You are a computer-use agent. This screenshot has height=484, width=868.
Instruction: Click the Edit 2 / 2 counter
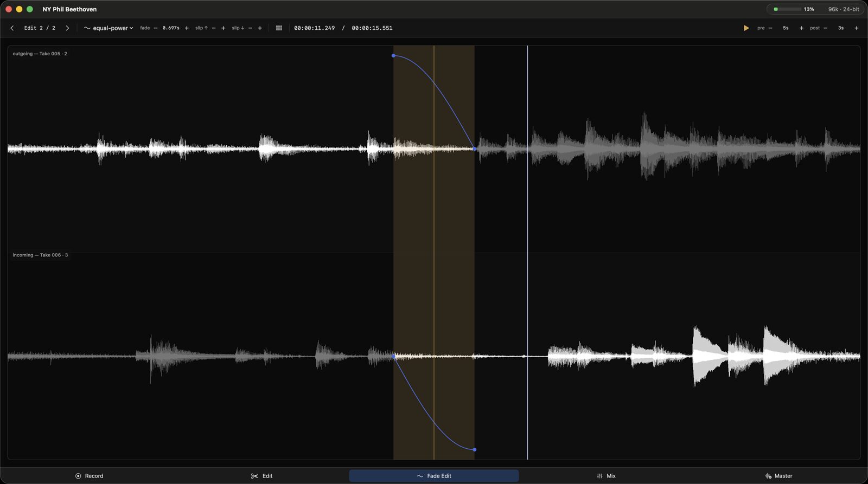pos(40,28)
